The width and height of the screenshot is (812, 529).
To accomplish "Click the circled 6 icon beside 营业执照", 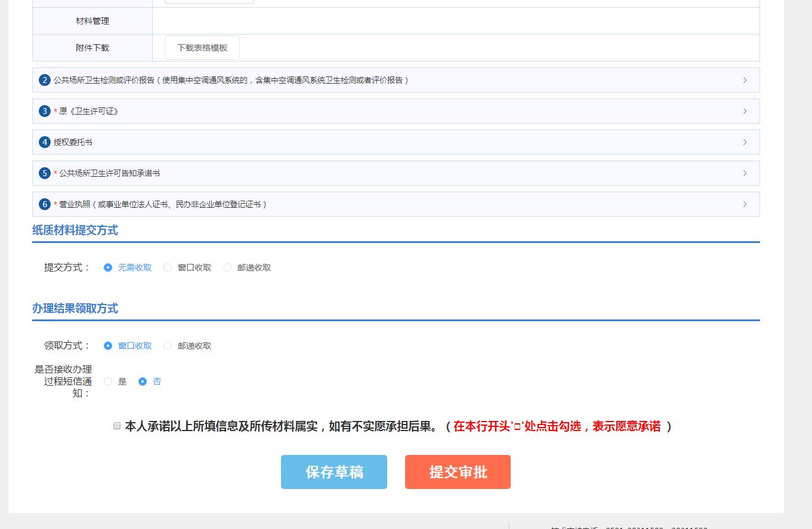I will pyautogui.click(x=44, y=204).
